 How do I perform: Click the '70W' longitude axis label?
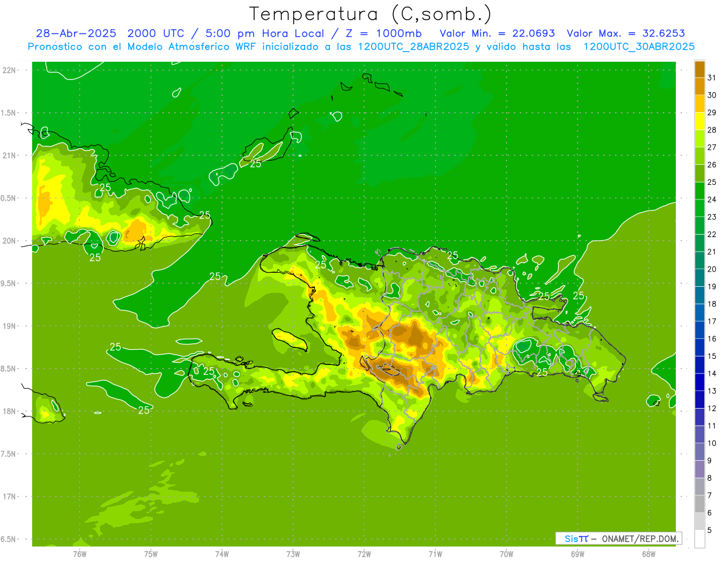tap(507, 554)
